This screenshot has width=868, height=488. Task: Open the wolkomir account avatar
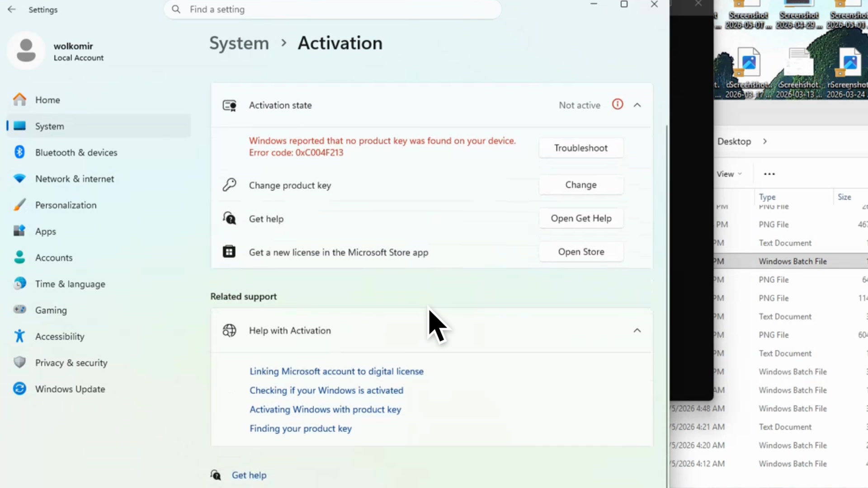[x=26, y=51]
